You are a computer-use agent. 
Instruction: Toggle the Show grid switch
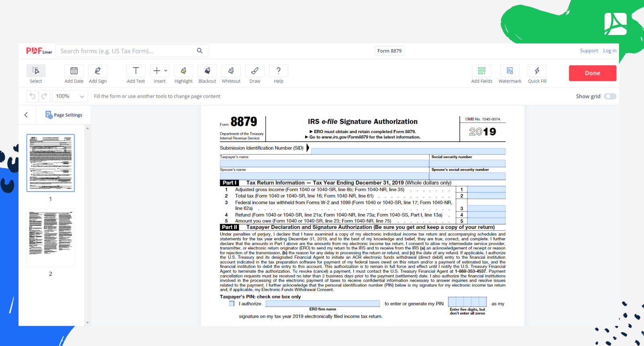click(610, 97)
